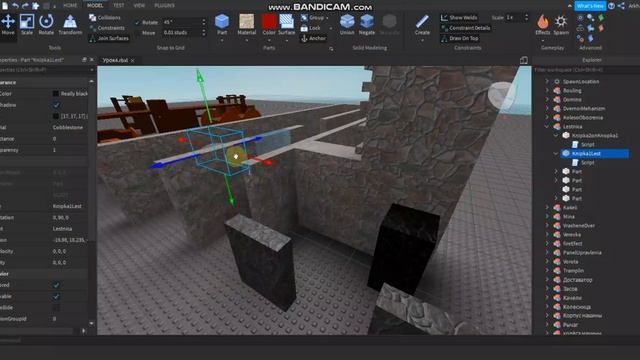Expand the SpawnLocation tree item

547,81
